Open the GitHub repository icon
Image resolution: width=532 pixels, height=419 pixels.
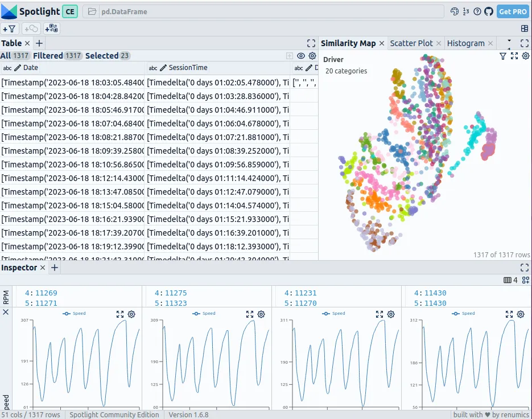488,11
